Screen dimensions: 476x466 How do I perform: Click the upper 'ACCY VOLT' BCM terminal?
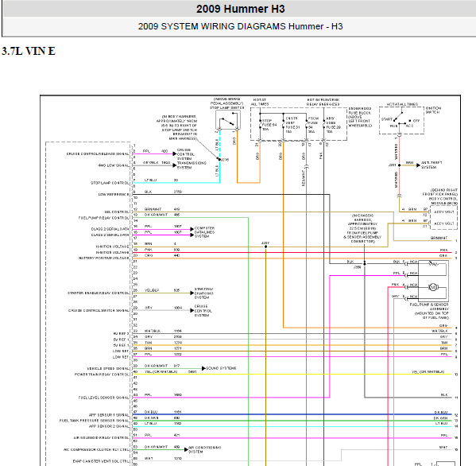(444, 212)
